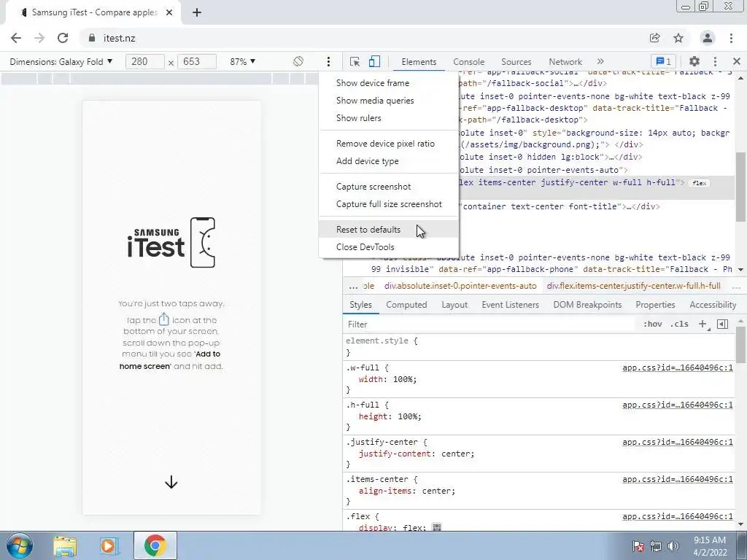Image resolution: width=747 pixels, height=560 pixels.
Task: Click the volume speaker tray icon
Action: [673, 546]
